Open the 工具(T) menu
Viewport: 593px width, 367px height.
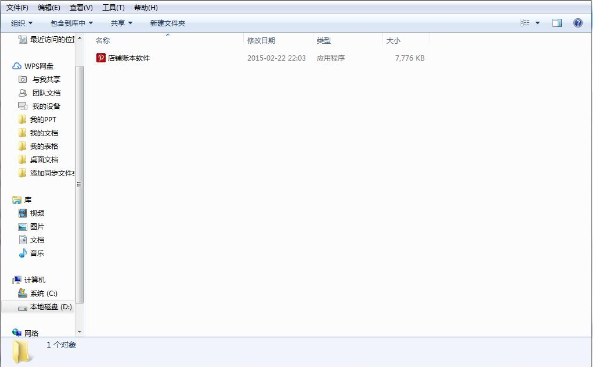[x=113, y=8]
